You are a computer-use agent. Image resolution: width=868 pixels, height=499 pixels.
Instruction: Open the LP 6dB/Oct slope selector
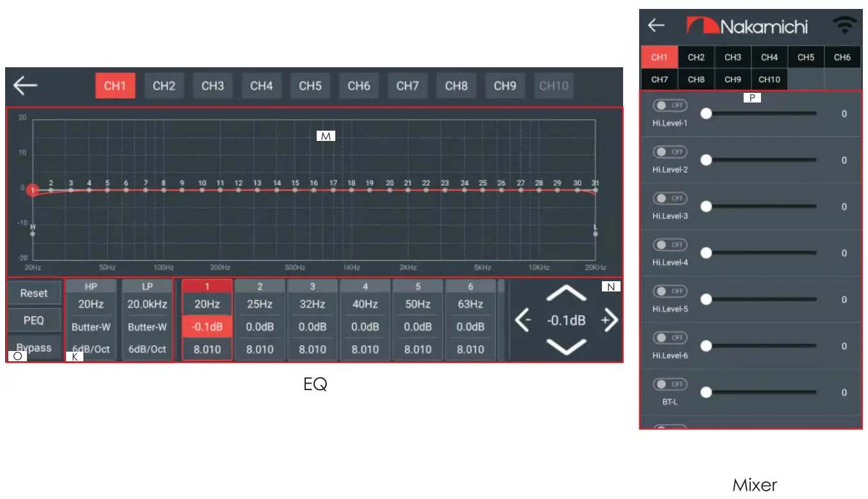click(147, 349)
